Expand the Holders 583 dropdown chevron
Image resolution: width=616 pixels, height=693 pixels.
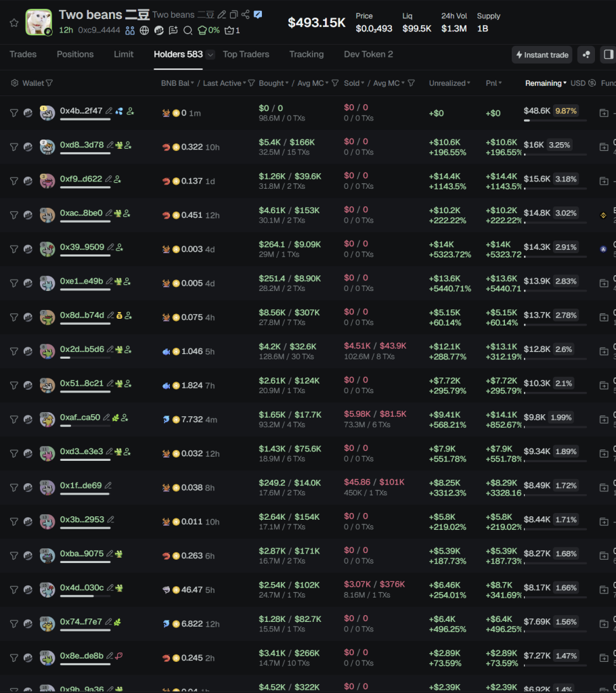211,55
